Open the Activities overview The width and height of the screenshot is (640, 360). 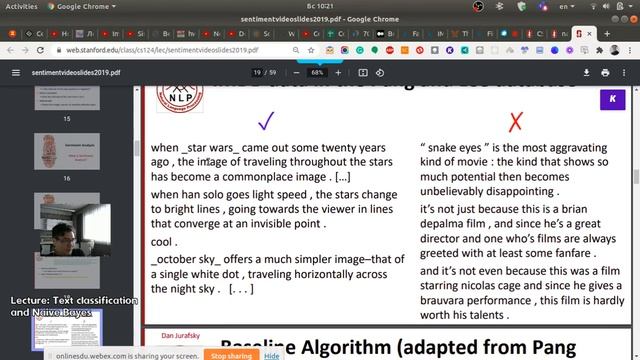point(21,7)
